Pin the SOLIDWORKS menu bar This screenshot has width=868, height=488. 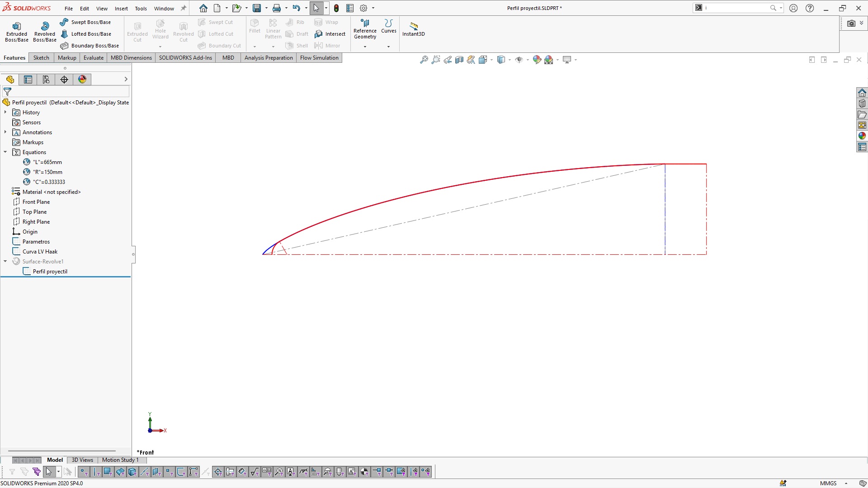click(184, 8)
